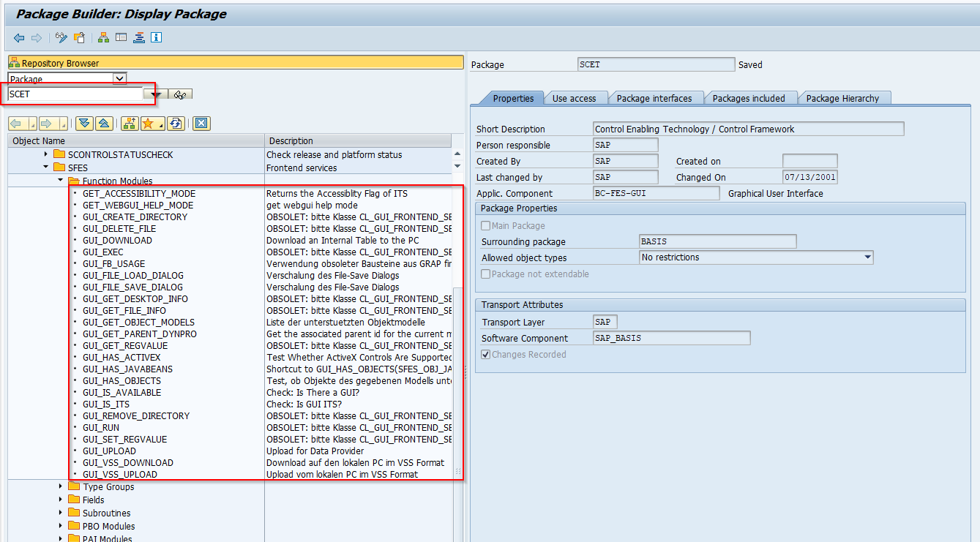Click the tree scrollbar up arrow

[458, 154]
